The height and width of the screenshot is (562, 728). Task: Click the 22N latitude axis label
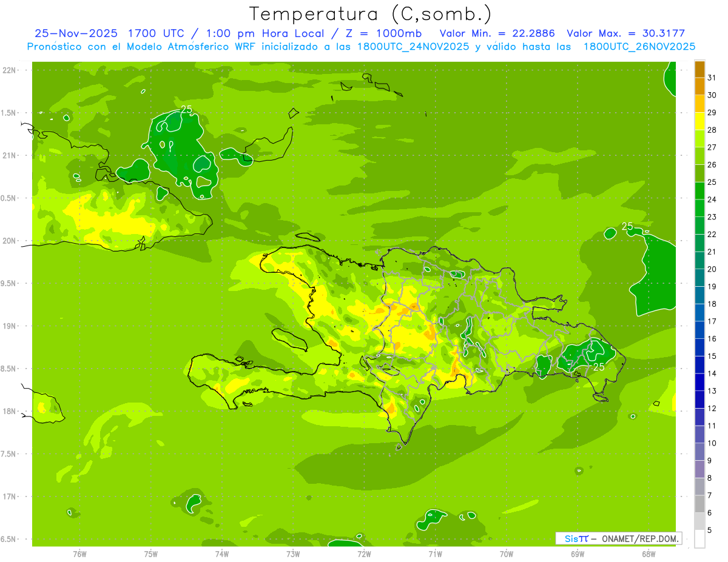(x=8, y=70)
